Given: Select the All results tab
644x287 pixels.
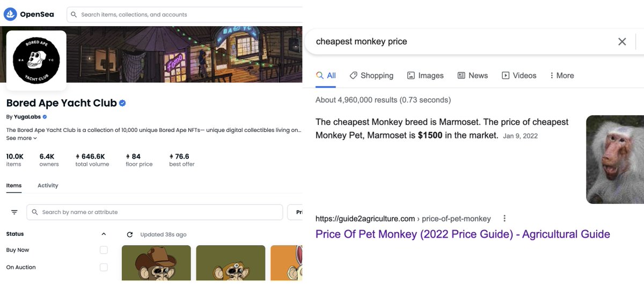Looking at the screenshot, I should click(326, 76).
